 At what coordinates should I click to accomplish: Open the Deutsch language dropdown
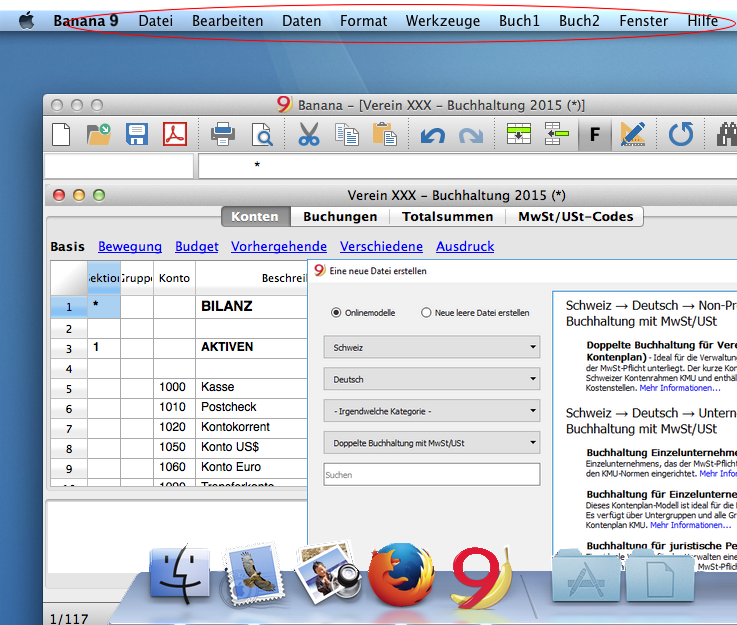click(x=431, y=379)
